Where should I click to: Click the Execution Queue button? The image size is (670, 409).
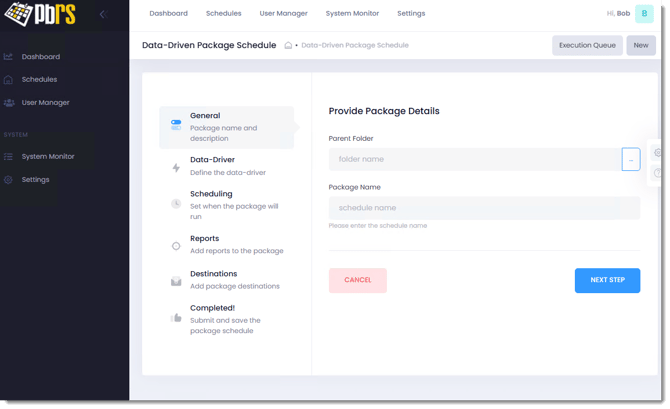(x=587, y=45)
